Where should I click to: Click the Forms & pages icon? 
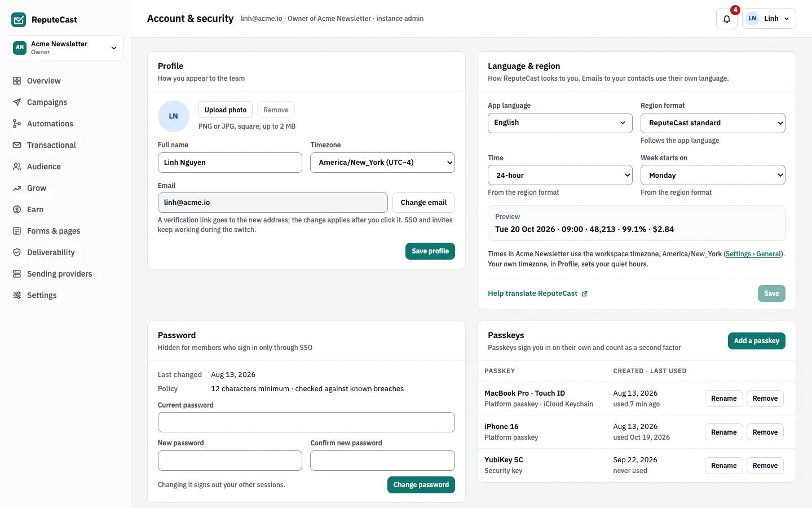[17, 231]
